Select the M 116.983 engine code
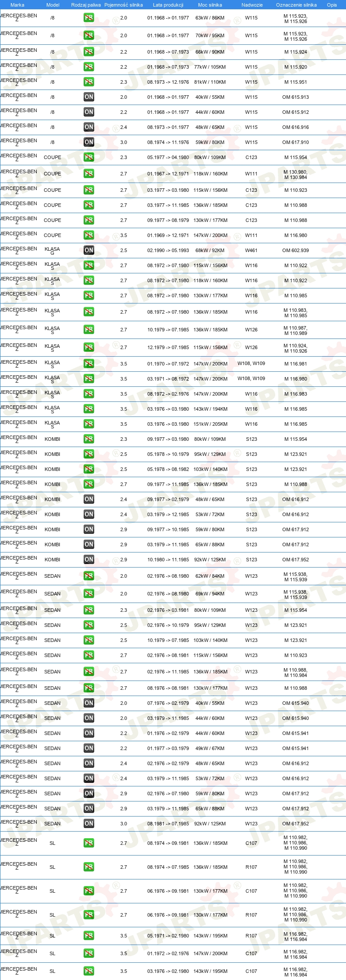 point(296,394)
